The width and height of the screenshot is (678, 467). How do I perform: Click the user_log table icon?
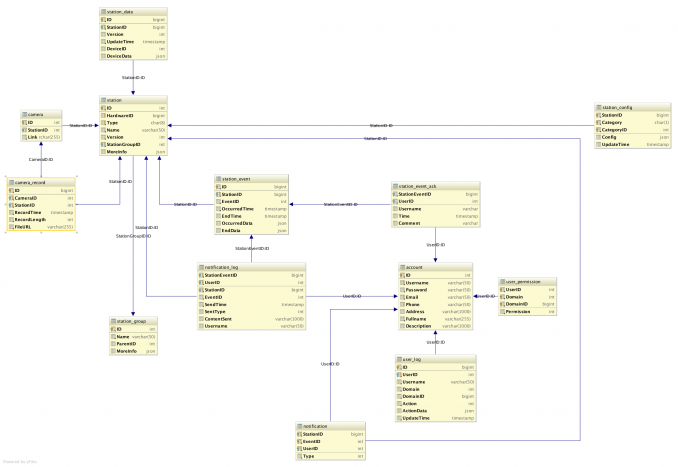point(401,359)
